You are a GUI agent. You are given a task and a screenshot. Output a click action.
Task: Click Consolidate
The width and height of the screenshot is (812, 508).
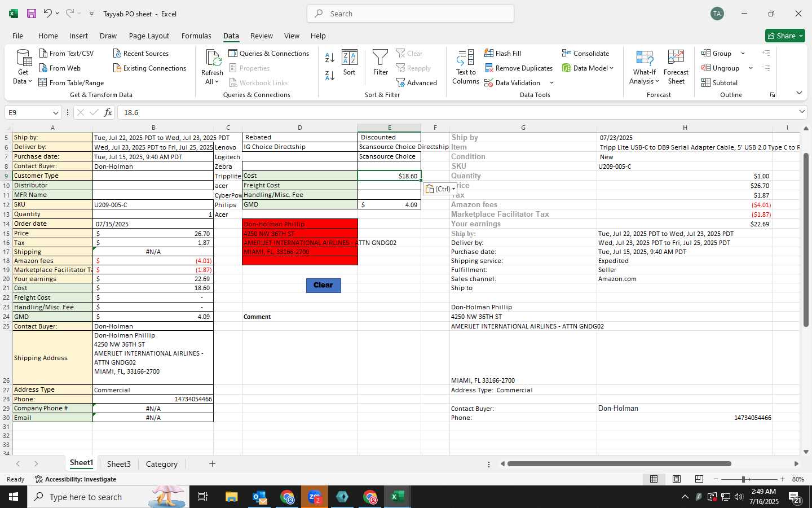[585, 54]
